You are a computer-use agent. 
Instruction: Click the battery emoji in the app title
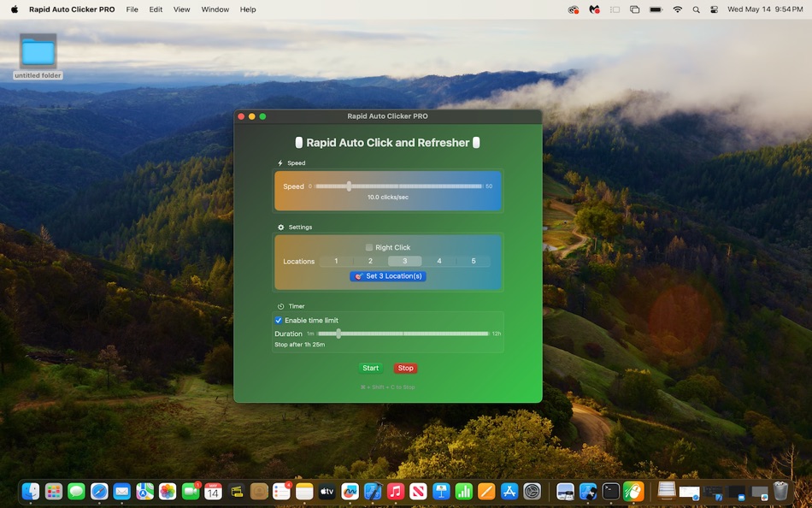[x=300, y=142]
